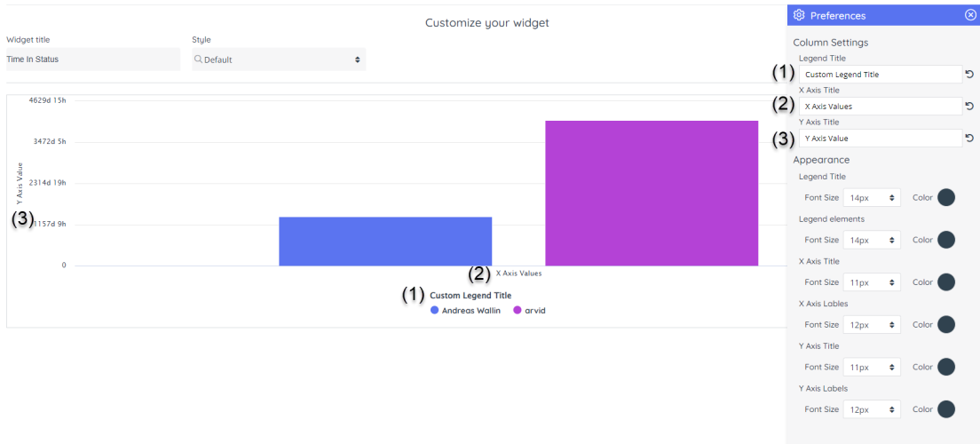Click the Preferences gear icon
This screenshot has height=444, width=980.
799,15
